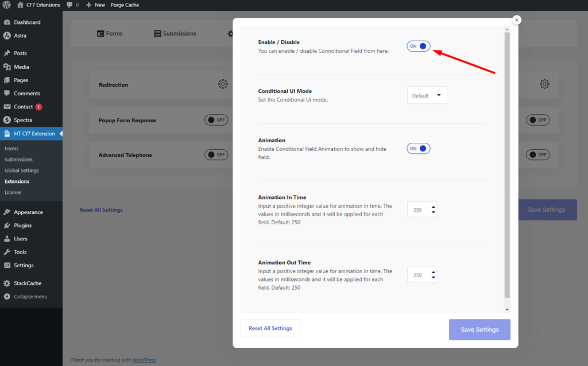Open the Plugins sidebar menu
Screen dimensions: 588x366
pos(23,225)
